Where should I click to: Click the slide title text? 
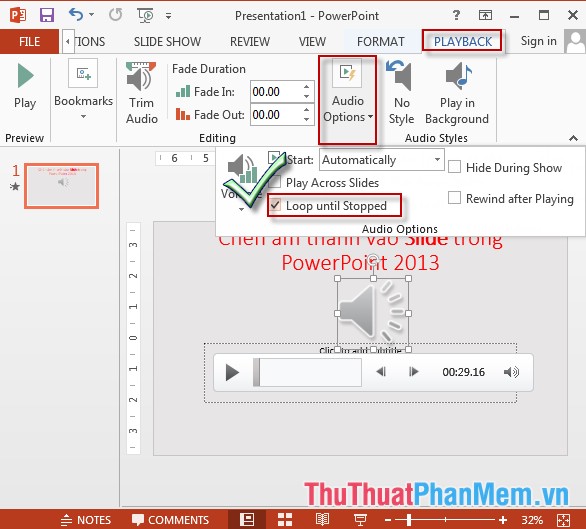(360, 252)
